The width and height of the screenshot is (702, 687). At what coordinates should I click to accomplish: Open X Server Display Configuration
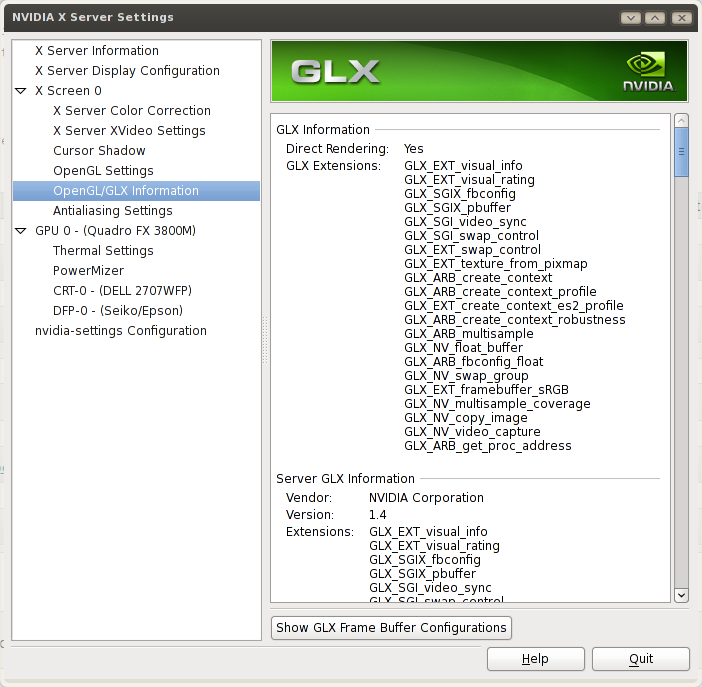click(x=127, y=71)
